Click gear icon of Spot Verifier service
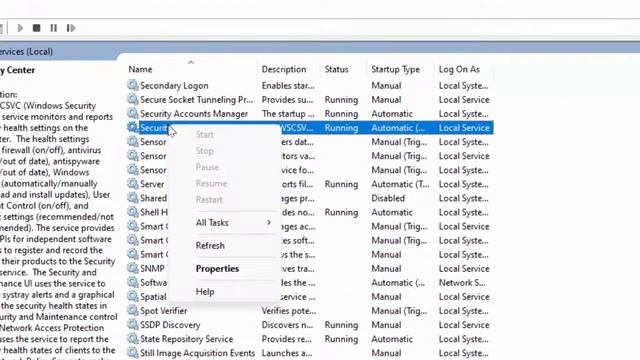 click(132, 310)
